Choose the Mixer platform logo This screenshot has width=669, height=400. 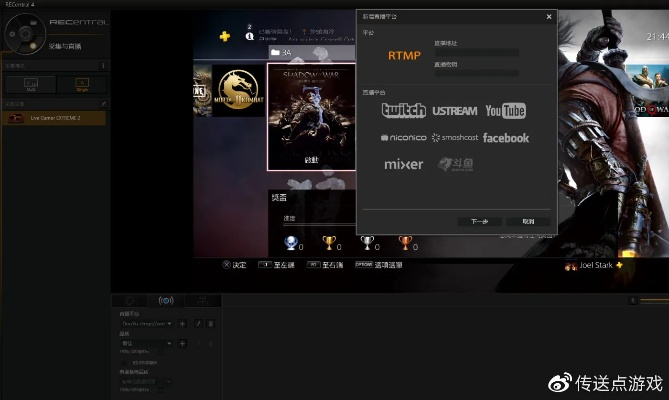[x=403, y=164]
